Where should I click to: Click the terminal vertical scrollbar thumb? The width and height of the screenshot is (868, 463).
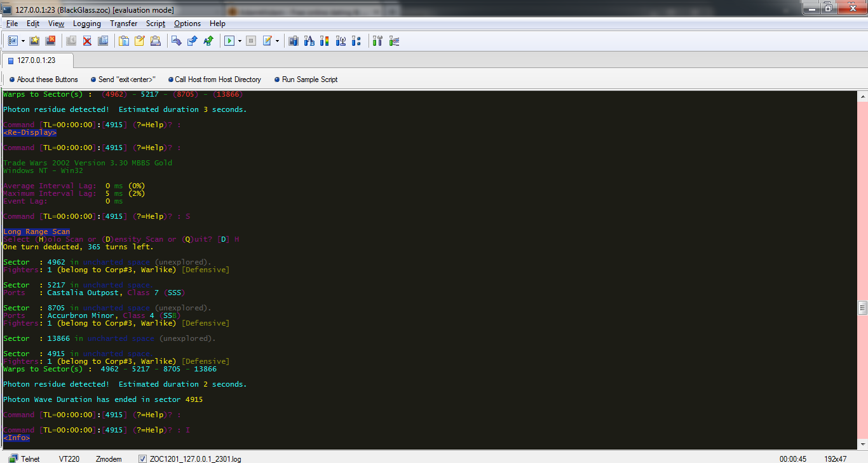click(862, 308)
